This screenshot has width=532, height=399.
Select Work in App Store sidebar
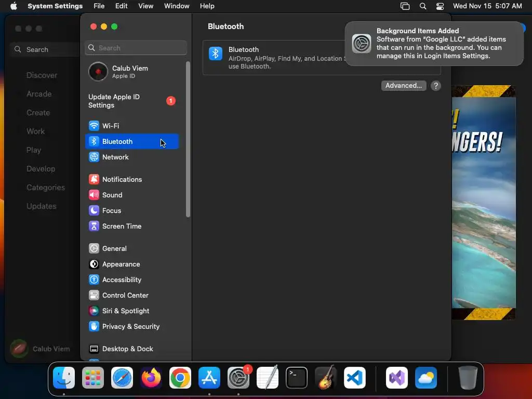[36, 131]
